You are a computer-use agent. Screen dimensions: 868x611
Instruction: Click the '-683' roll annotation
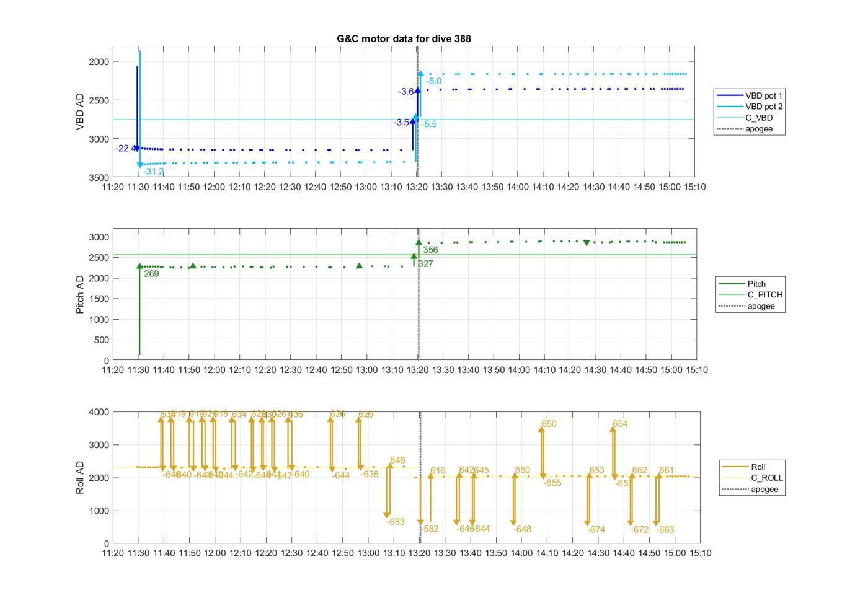[396, 522]
